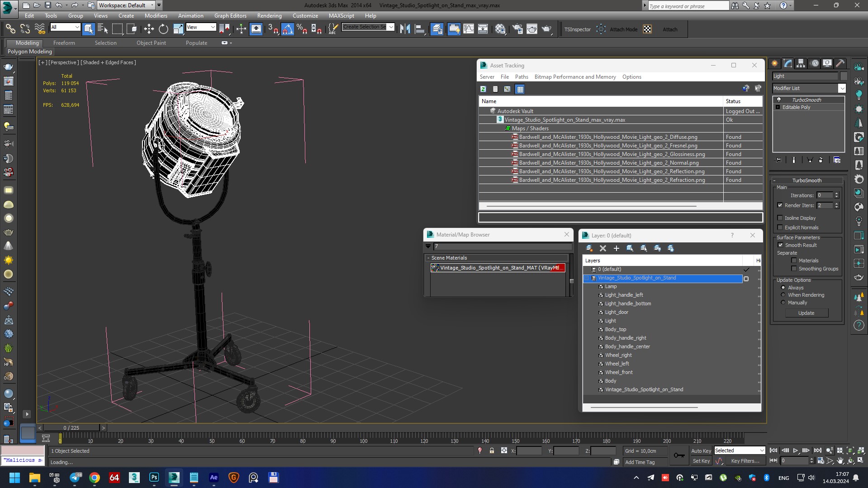868x488 pixels.
Task: Check Separate by Smoothing Groups
Action: (794, 269)
